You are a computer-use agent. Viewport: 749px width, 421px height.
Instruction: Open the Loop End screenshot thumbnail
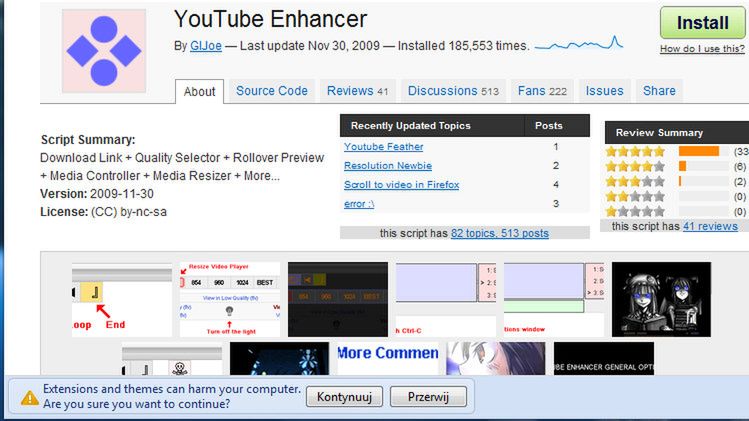point(122,300)
